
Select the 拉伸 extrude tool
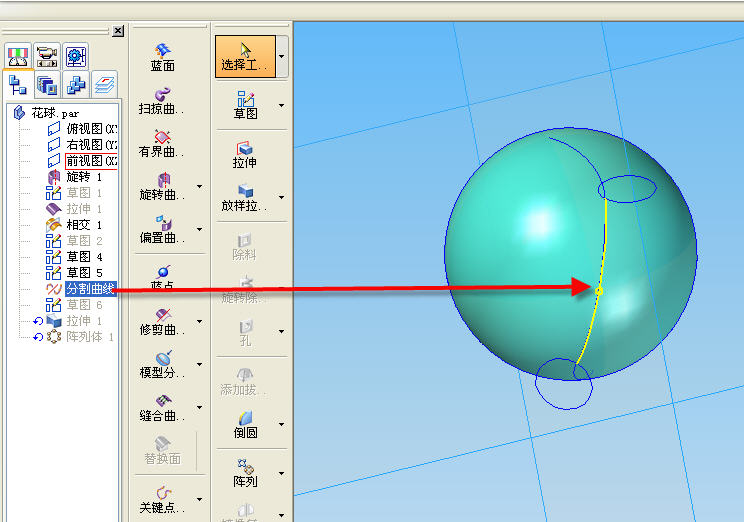click(x=245, y=155)
